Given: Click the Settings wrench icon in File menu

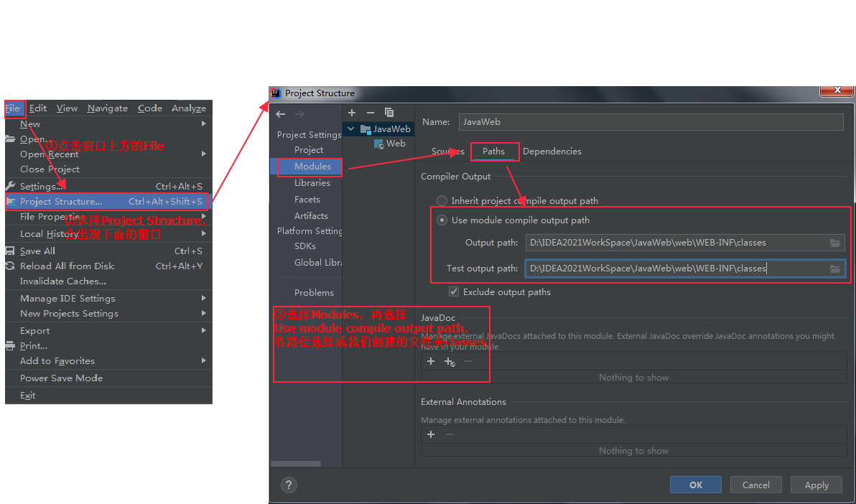Looking at the screenshot, I should [x=10, y=186].
